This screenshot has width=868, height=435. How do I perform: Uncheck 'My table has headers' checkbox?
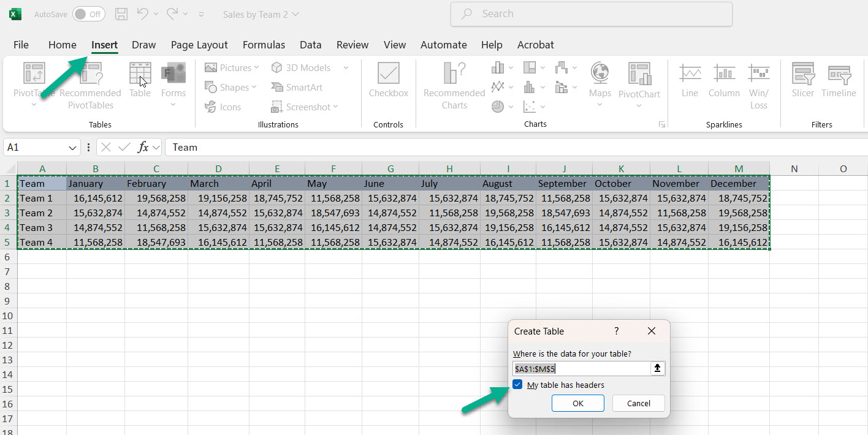click(518, 385)
